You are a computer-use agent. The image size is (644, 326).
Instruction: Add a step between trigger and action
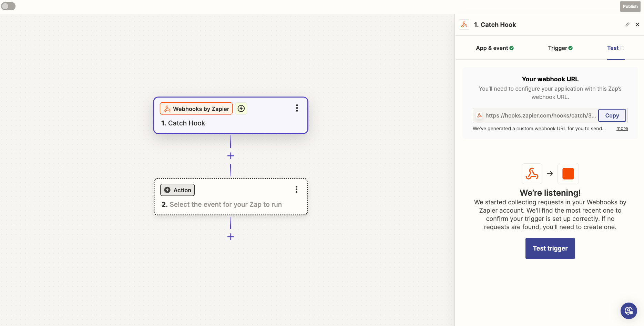click(231, 156)
